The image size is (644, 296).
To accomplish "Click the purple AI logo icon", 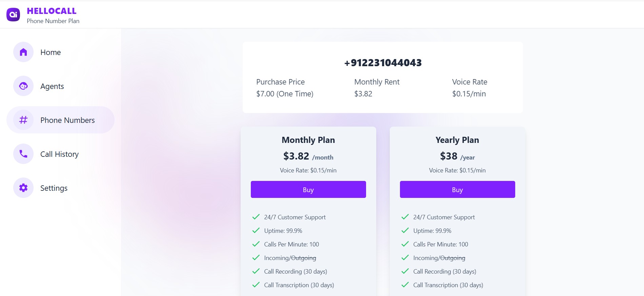I will click(13, 15).
